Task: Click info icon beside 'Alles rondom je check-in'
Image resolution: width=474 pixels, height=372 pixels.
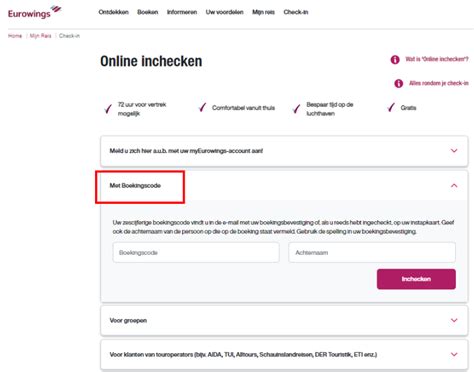Action: [x=399, y=83]
